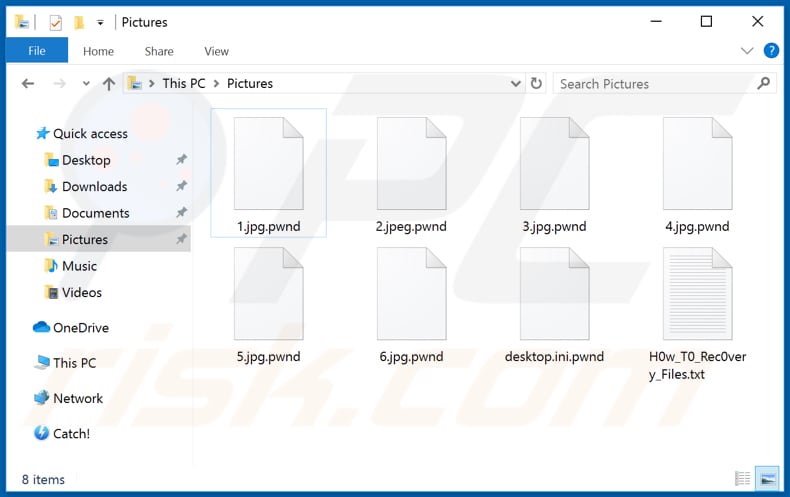
Task: Select the 6.jpg.pwnd file icon
Action: 412,293
